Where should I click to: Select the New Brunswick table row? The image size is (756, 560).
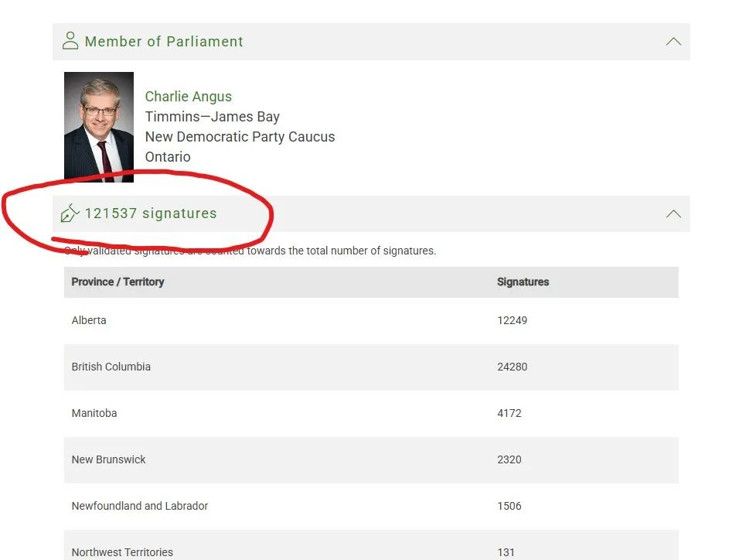point(371,460)
